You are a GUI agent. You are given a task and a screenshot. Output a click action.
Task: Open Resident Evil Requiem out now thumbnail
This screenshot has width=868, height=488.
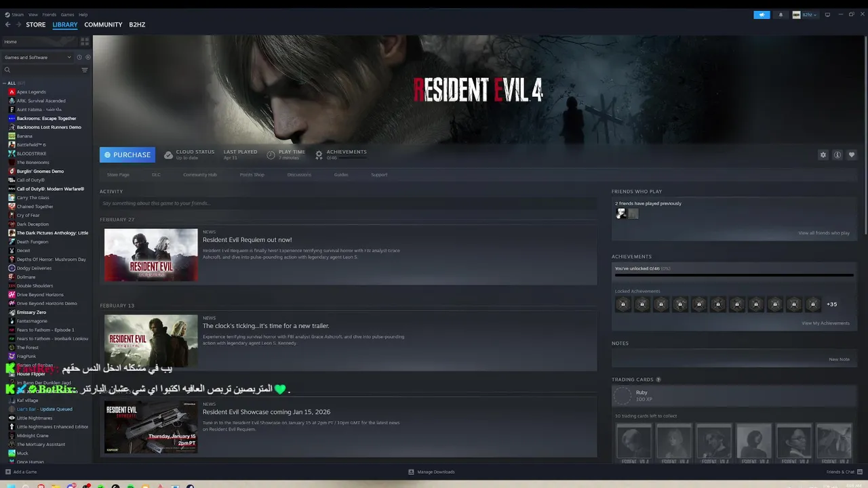151,255
